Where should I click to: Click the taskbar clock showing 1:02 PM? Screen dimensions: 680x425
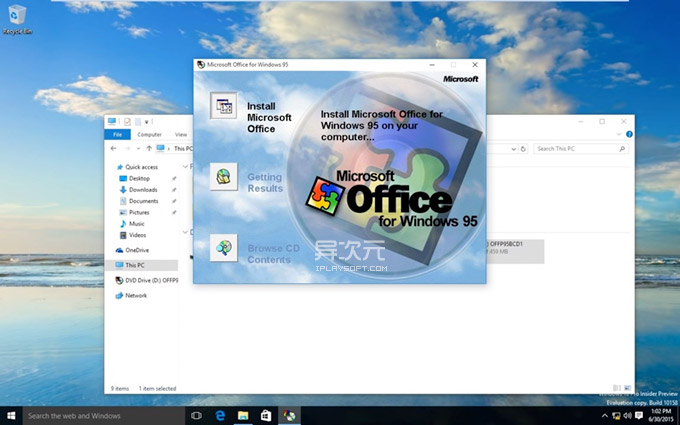pyautogui.click(x=661, y=415)
